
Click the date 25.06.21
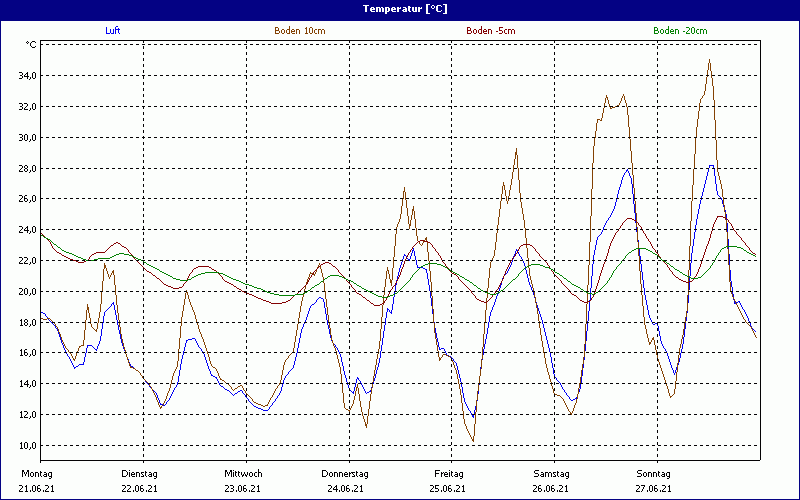coord(447,489)
